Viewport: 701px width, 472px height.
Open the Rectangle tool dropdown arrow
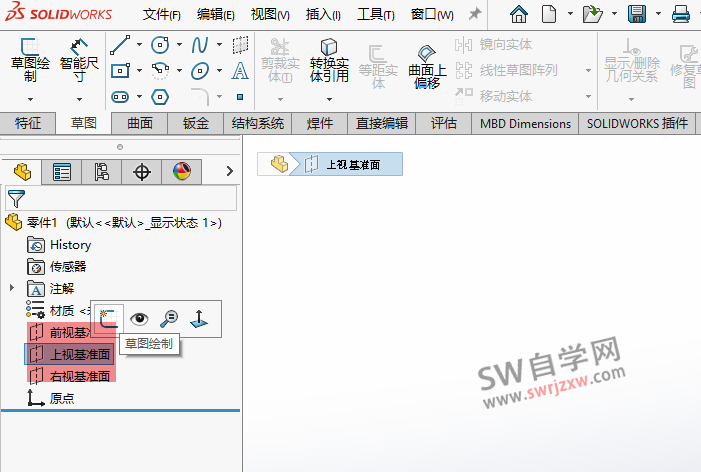(x=139, y=71)
